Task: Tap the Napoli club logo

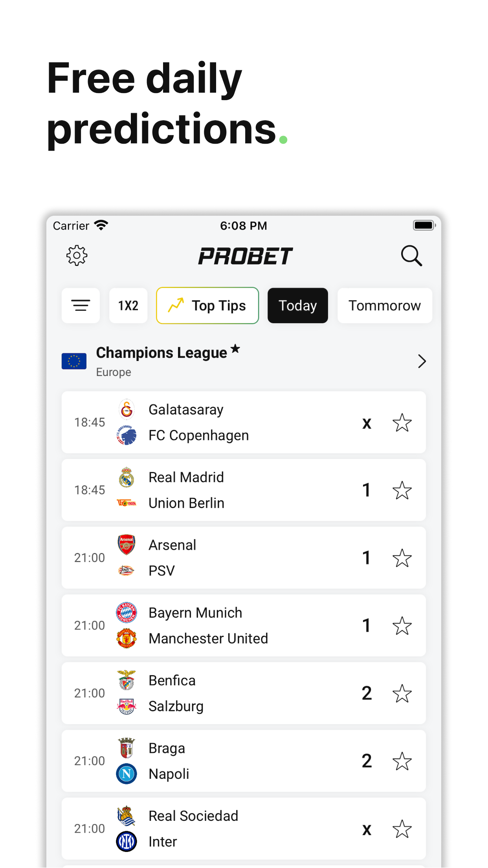Action: tap(127, 774)
